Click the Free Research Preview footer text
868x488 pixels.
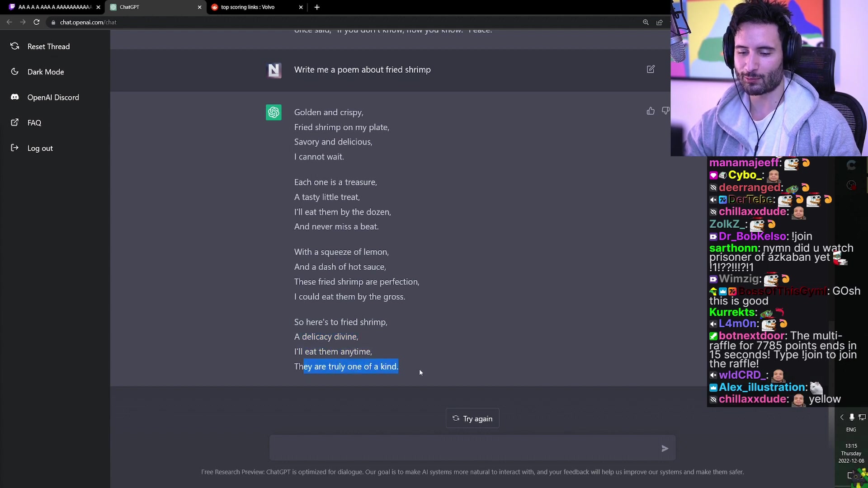pyautogui.click(x=472, y=472)
